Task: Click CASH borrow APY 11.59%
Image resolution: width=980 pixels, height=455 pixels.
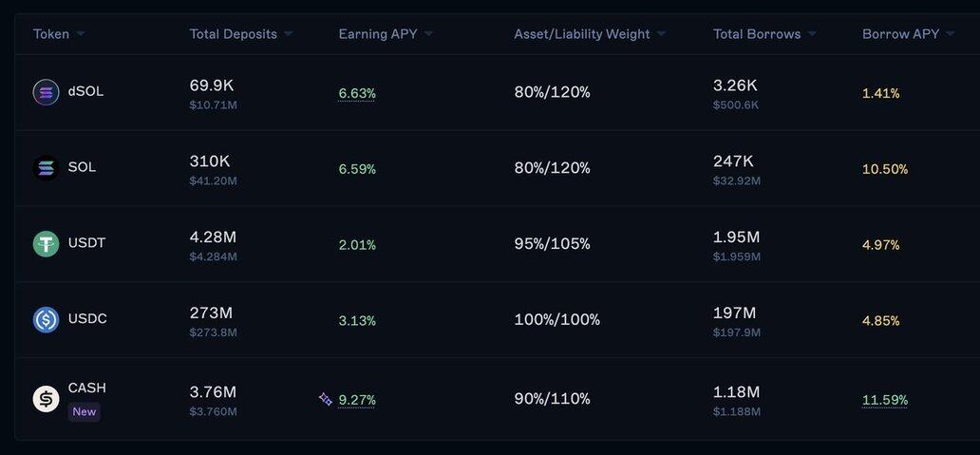Action: (x=884, y=400)
